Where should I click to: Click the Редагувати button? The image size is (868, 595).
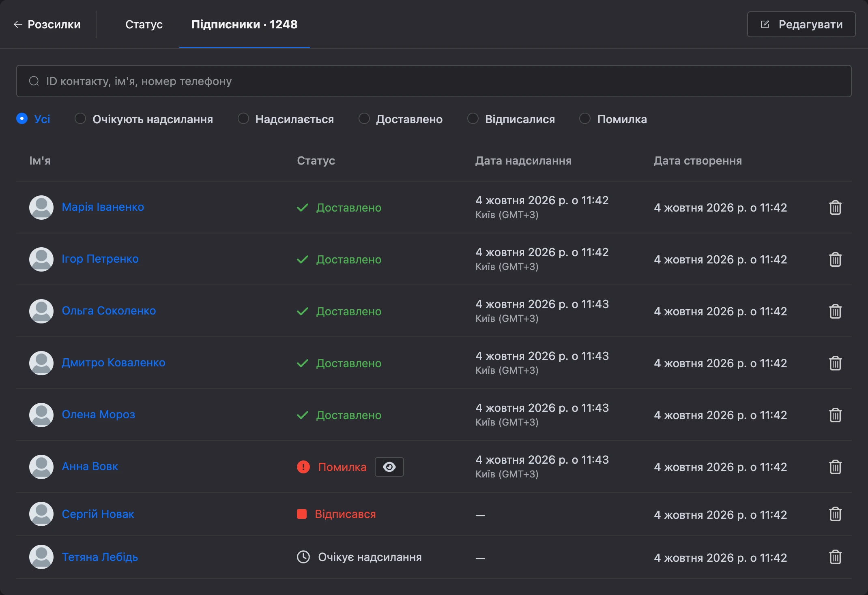coord(801,24)
